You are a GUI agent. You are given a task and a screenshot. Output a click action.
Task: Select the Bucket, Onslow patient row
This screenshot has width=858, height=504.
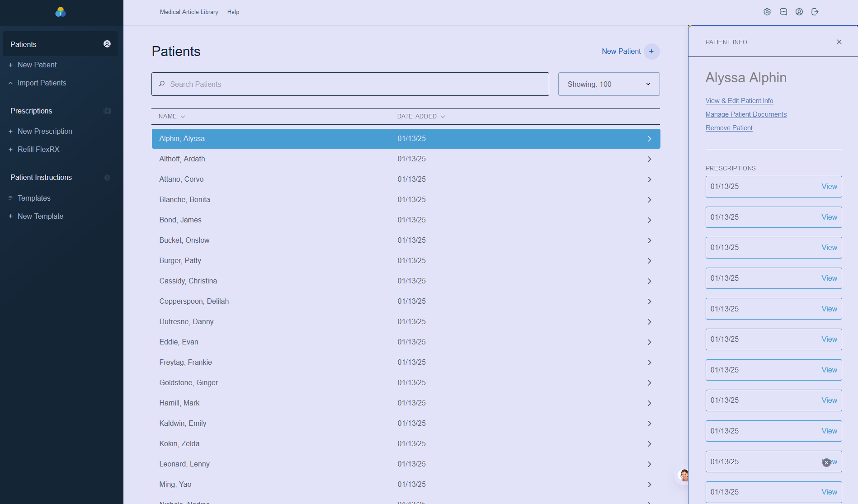point(406,240)
